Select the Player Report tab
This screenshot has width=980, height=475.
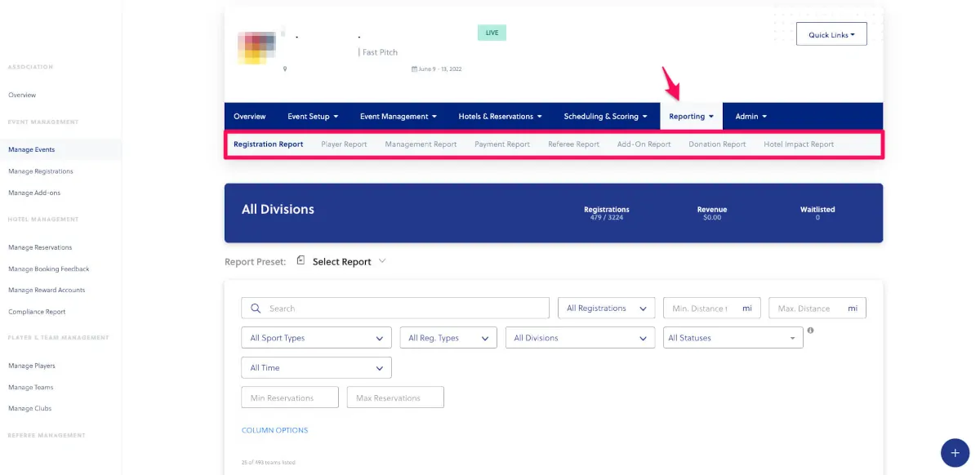[344, 144]
